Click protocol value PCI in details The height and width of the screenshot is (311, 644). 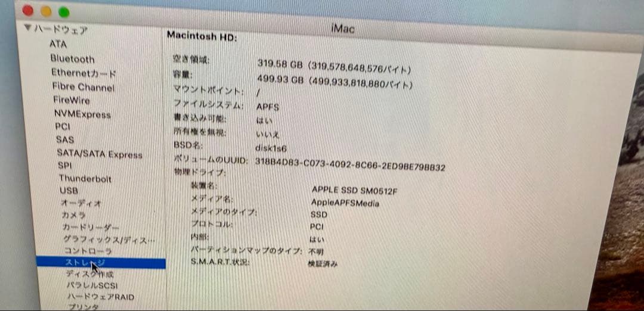tap(317, 226)
